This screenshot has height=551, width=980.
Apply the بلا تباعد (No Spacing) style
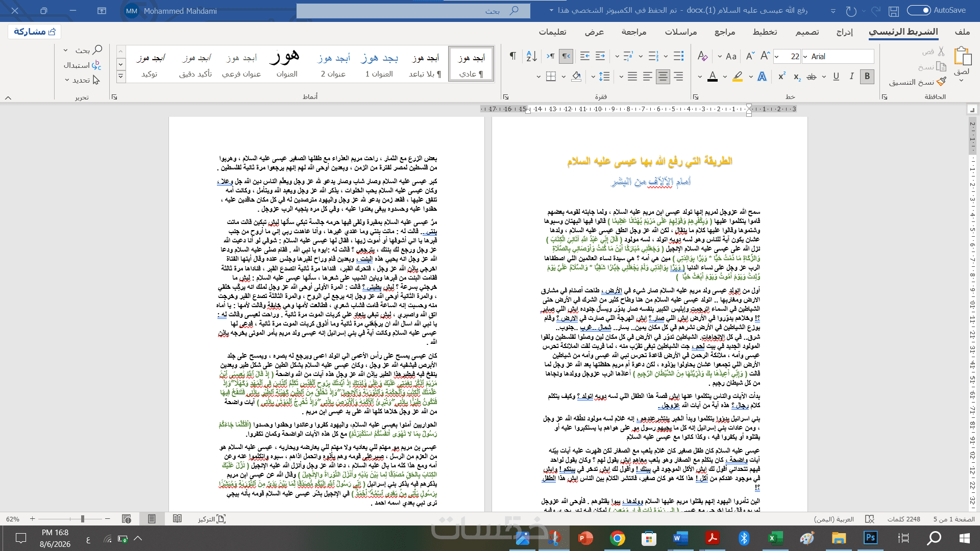(425, 64)
